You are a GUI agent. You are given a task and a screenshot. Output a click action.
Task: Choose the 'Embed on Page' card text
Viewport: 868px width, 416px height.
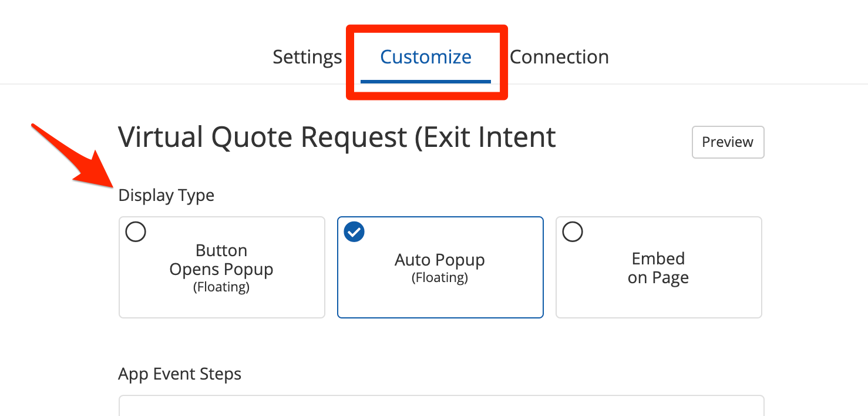tap(658, 268)
